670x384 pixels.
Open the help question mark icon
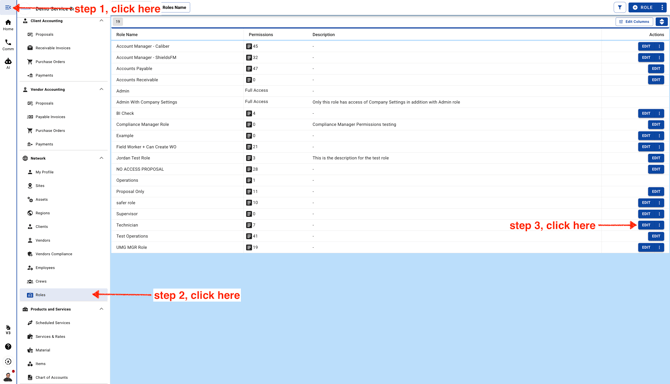click(8, 346)
